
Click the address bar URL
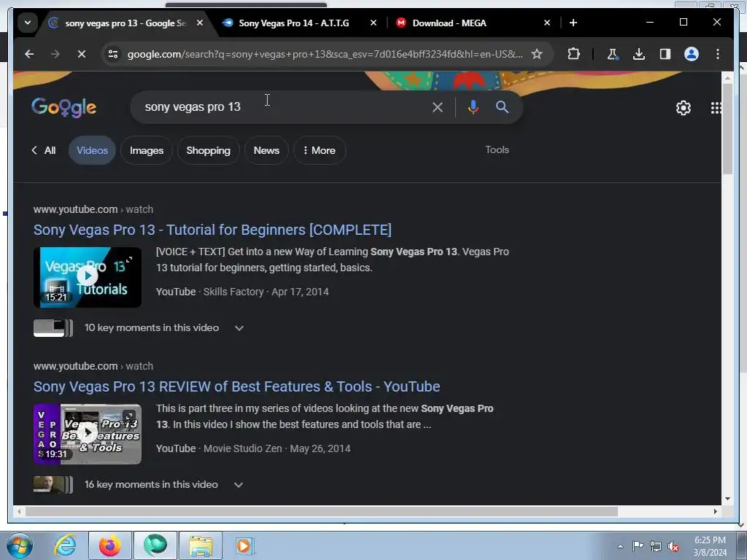pos(325,54)
